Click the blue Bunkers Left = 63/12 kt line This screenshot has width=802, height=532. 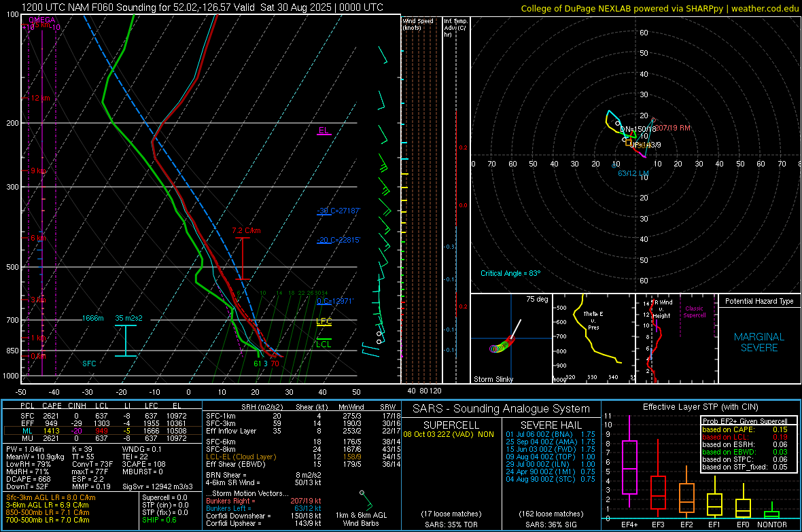pyautogui.click(x=264, y=508)
